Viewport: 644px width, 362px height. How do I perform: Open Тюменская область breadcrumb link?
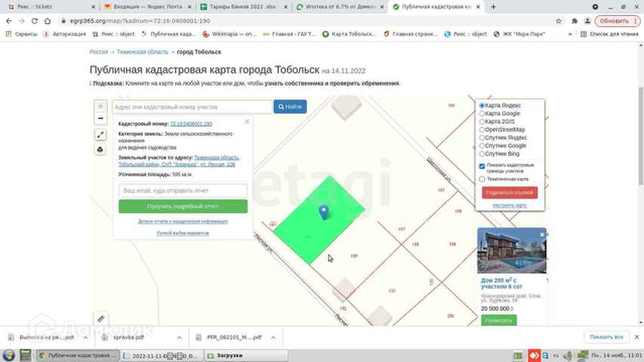(142, 52)
